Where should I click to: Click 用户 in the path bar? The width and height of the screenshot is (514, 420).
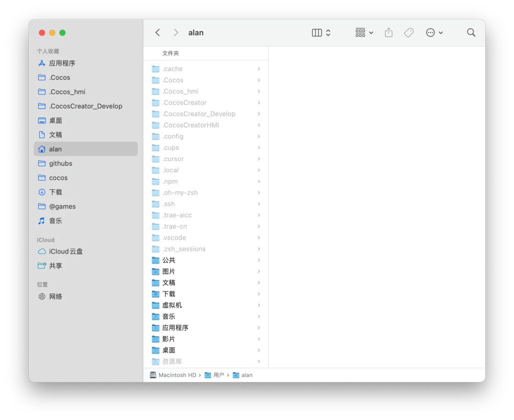tap(218, 375)
